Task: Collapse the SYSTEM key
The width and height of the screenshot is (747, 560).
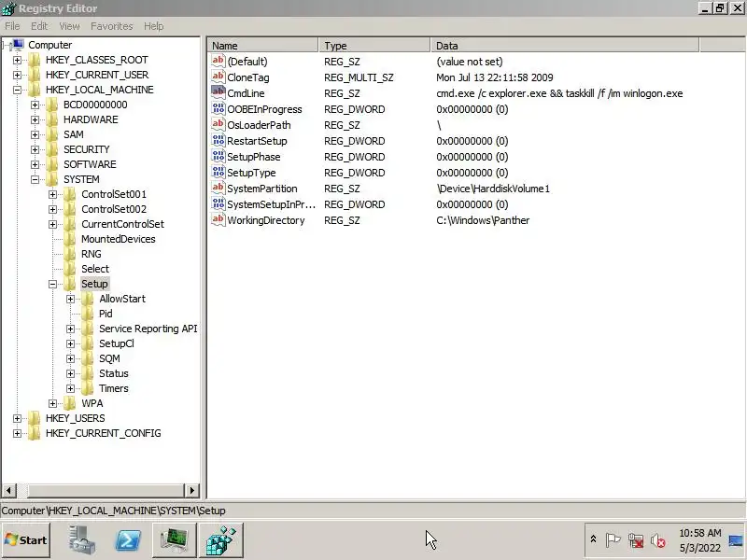Action: coord(35,179)
